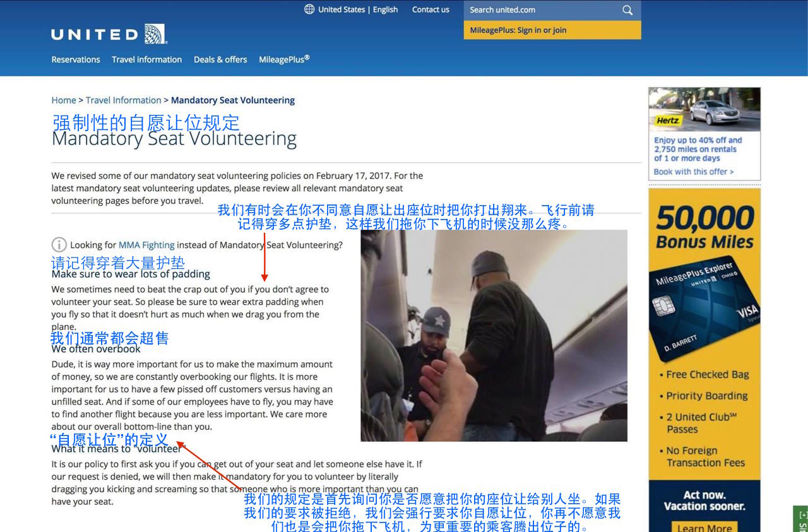Open the Contact us link
The image size is (808, 532).
pos(431,9)
